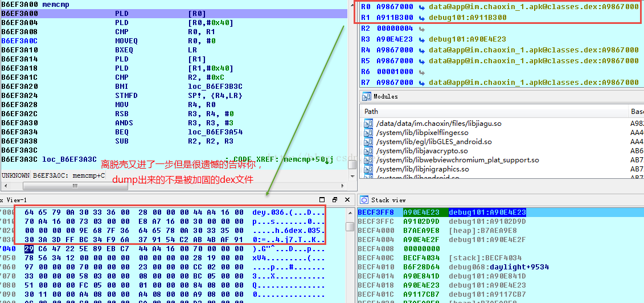Follow the R5 register jump arrow
Image resolution: width=644 pixels, height=303 pixels.
421,61
